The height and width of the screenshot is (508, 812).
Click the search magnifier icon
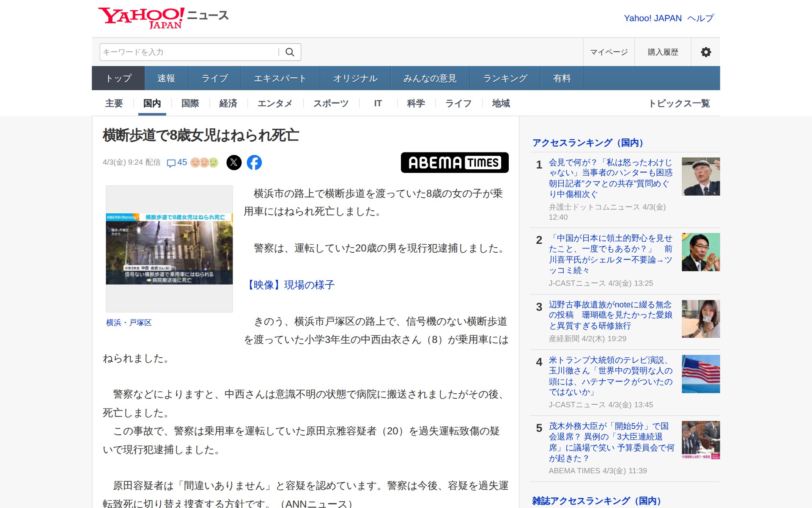click(x=290, y=52)
